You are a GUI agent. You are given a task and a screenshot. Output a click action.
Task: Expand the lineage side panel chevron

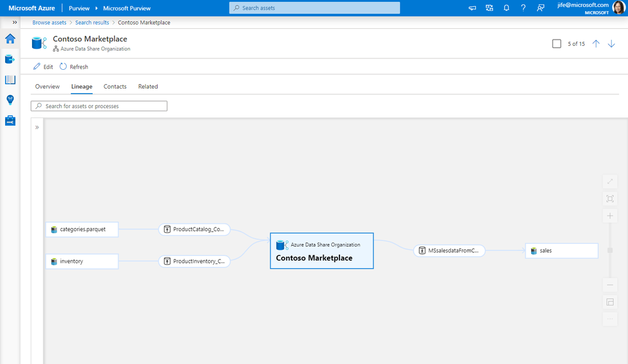pyautogui.click(x=37, y=128)
